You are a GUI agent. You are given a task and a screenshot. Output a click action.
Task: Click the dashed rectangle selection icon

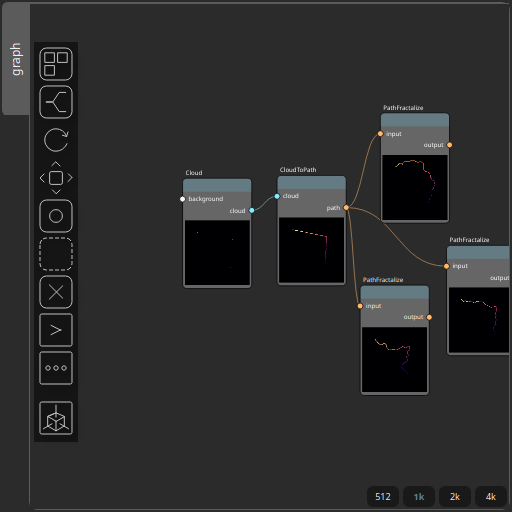tap(56, 254)
